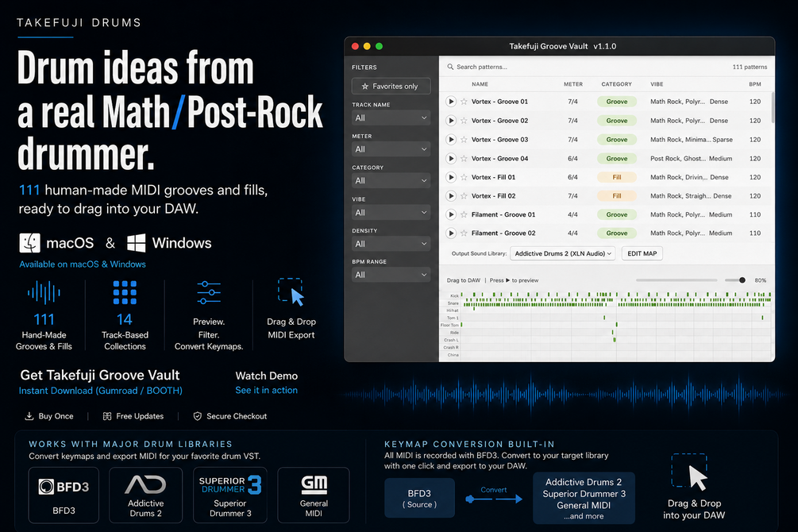Play the Filament - Groove 01 pattern
The image size is (798, 532).
[x=450, y=215]
